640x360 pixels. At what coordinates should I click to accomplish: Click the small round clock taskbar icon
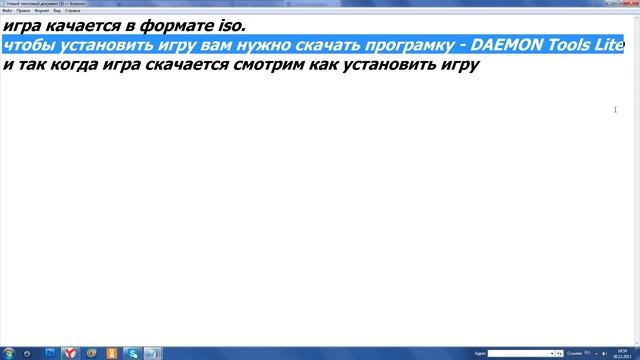(x=27, y=354)
